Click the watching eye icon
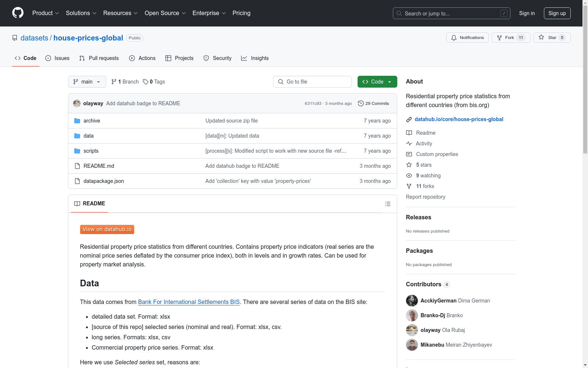The height and width of the screenshot is (368, 588). (409, 176)
